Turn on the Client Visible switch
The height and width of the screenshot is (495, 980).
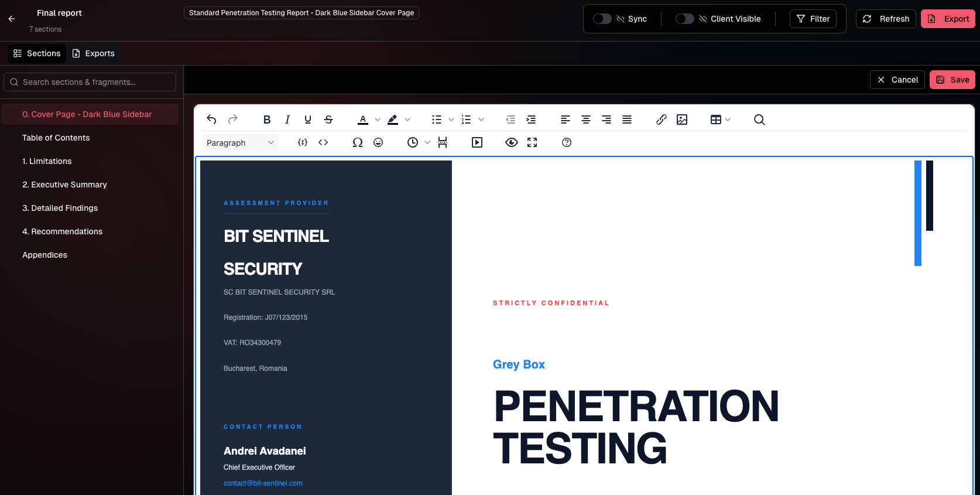point(684,19)
